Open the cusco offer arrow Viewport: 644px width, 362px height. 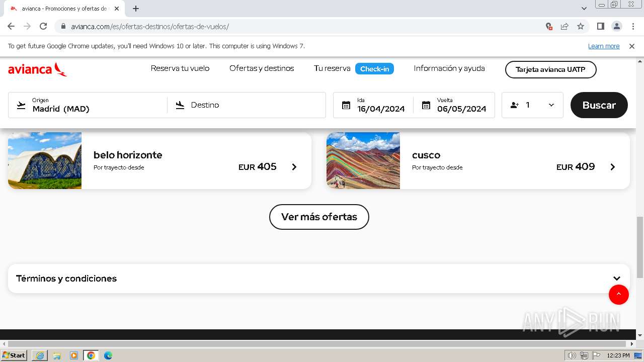[613, 167]
